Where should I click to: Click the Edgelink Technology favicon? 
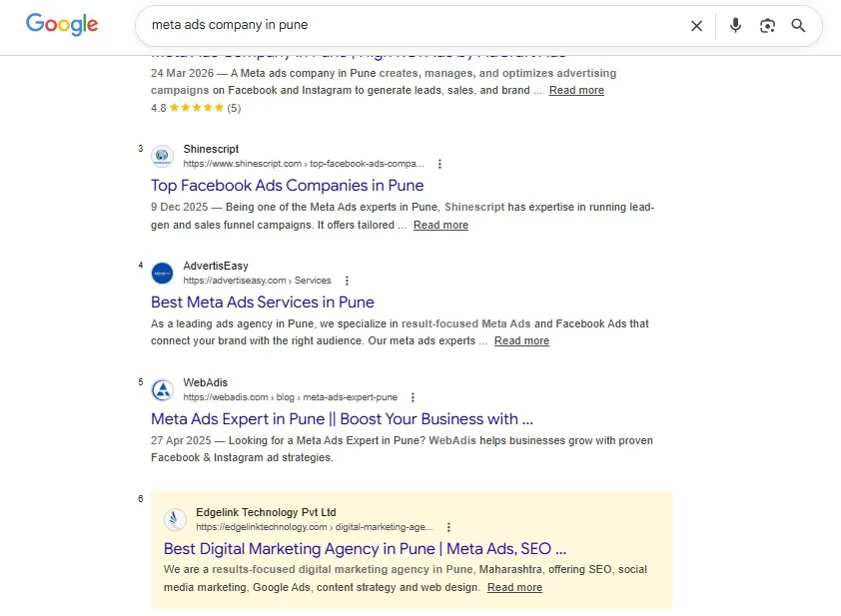pos(175,519)
